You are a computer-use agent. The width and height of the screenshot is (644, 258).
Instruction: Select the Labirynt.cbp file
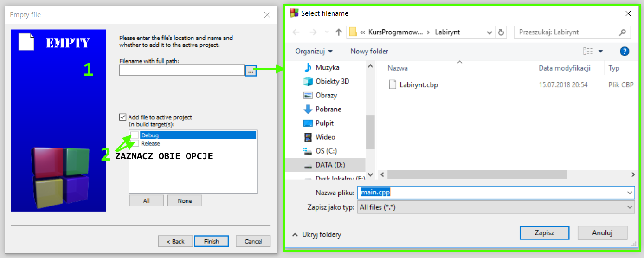coord(418,85)
